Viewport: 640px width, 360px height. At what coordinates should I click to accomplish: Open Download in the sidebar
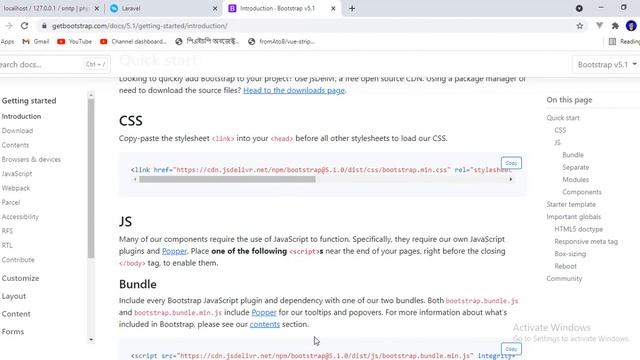(x=17, y=131)
